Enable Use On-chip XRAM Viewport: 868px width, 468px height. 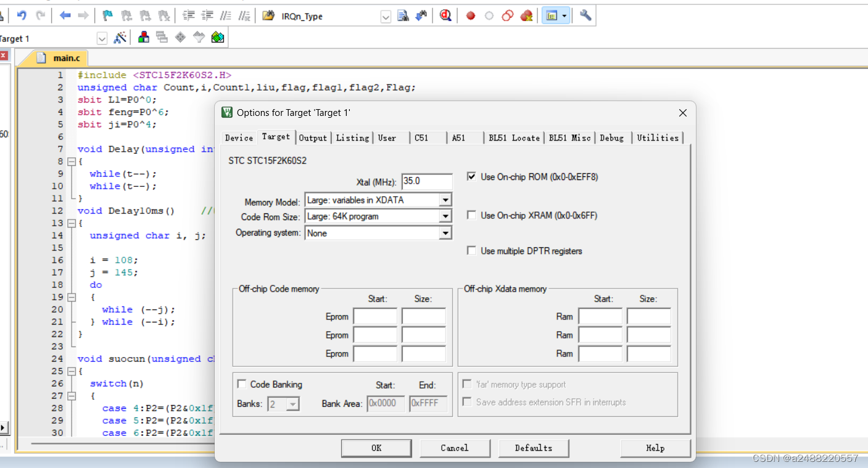pyautogui.click(x=472, y=215)
